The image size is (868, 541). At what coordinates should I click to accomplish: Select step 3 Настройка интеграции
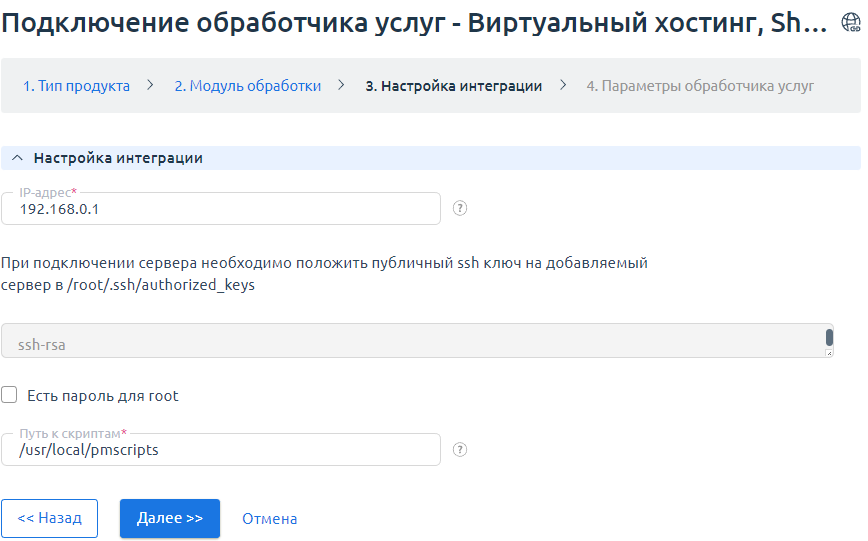(453, 86)
